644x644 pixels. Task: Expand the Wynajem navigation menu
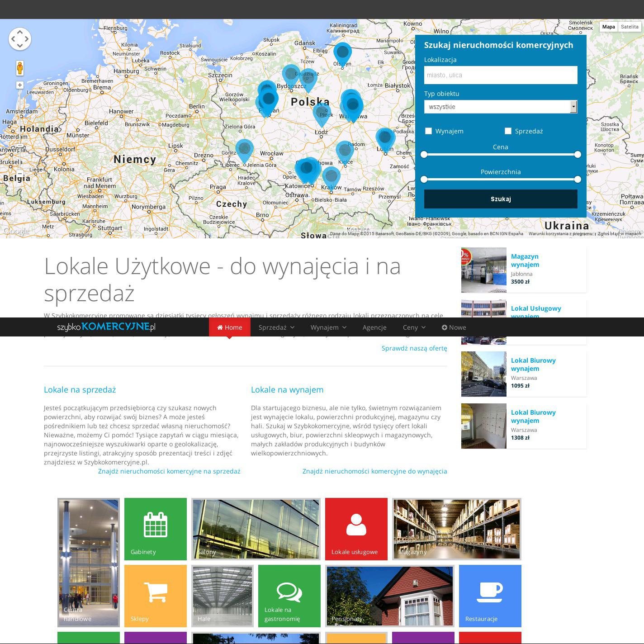328,327
